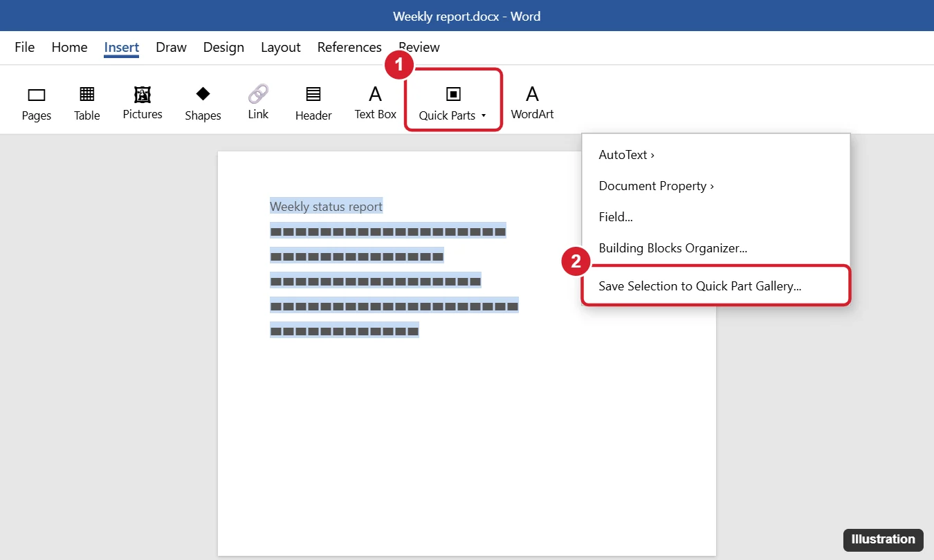The width and height of the screenshot is (934, 560).
Task: Switch to the Review tab
Action: (419, 47)
